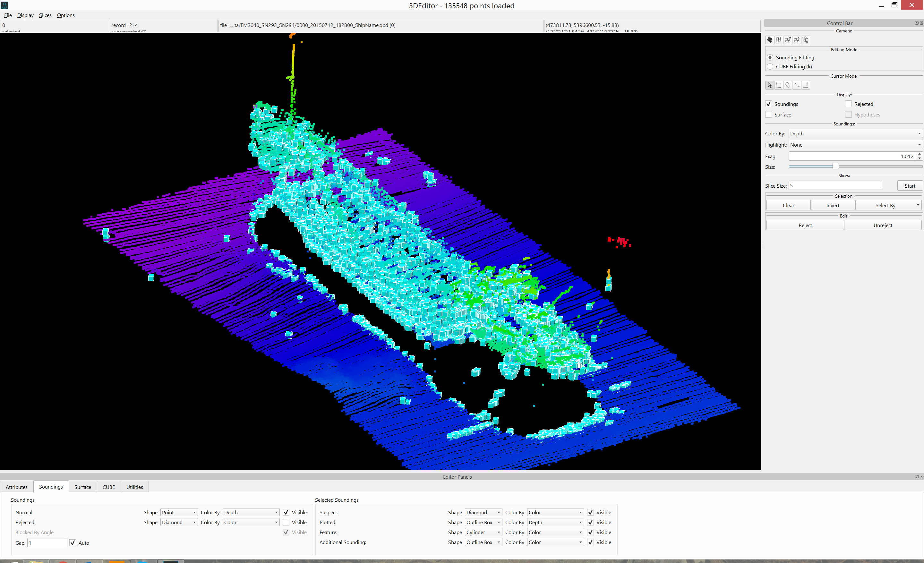Screen dimensions: 924x563
Task: Enable the Rejected display checkbox
Action: (848, 104)
